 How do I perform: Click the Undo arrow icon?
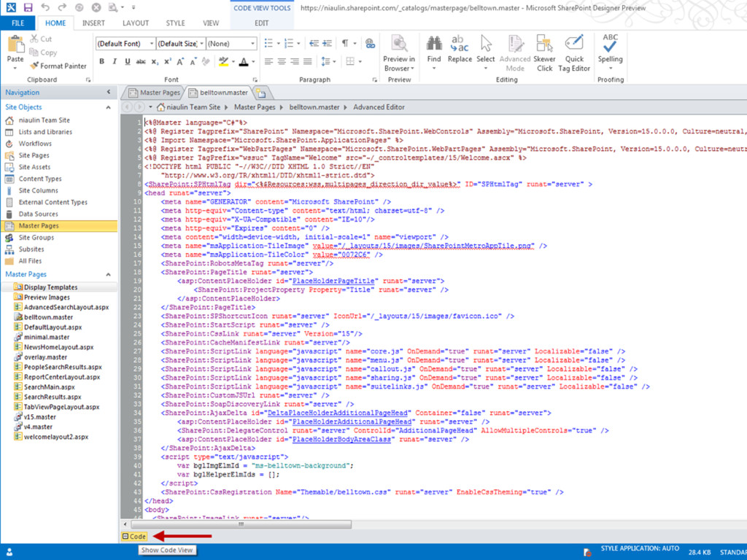(x=45, y=7)
